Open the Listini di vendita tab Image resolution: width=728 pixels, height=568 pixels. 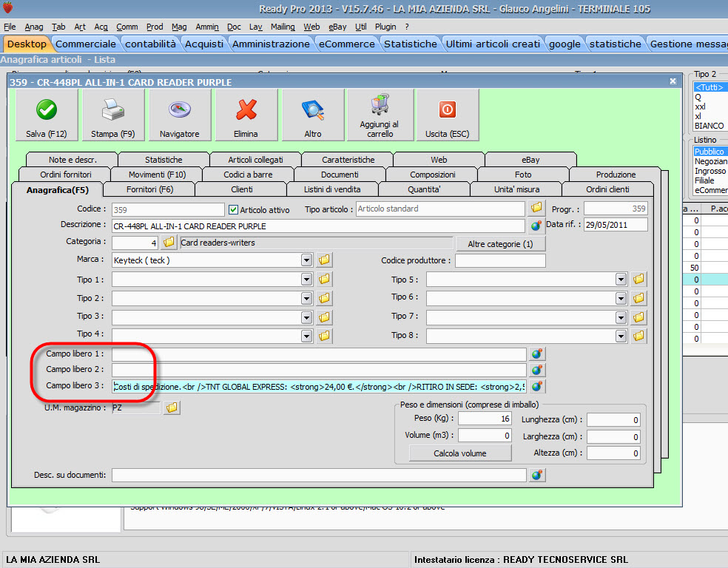(332, 189)
